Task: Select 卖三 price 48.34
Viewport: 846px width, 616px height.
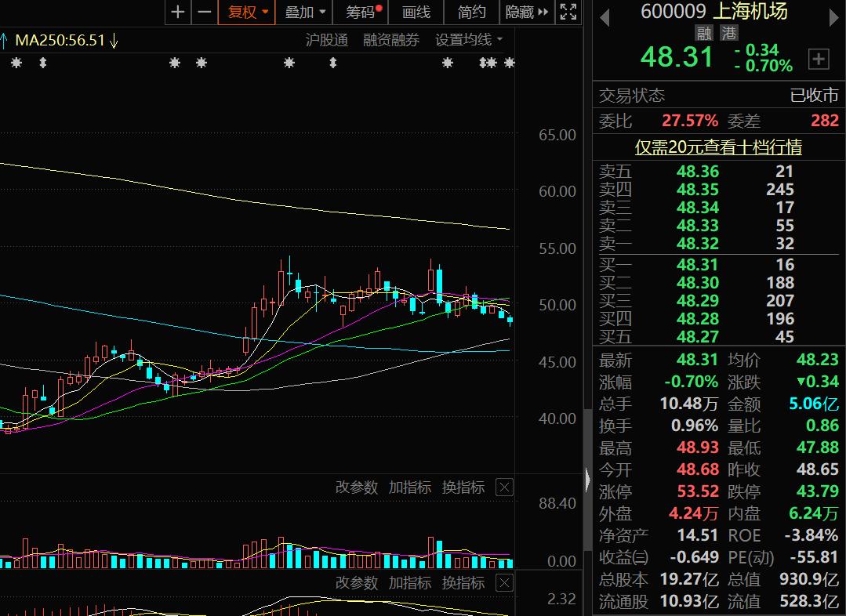Action: click(698, 208)
